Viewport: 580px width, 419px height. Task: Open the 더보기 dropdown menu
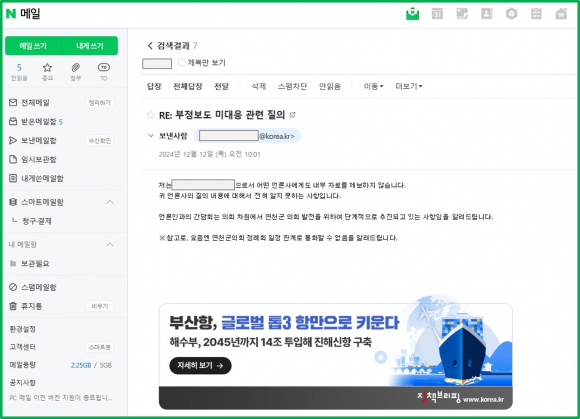pos(408,86)
